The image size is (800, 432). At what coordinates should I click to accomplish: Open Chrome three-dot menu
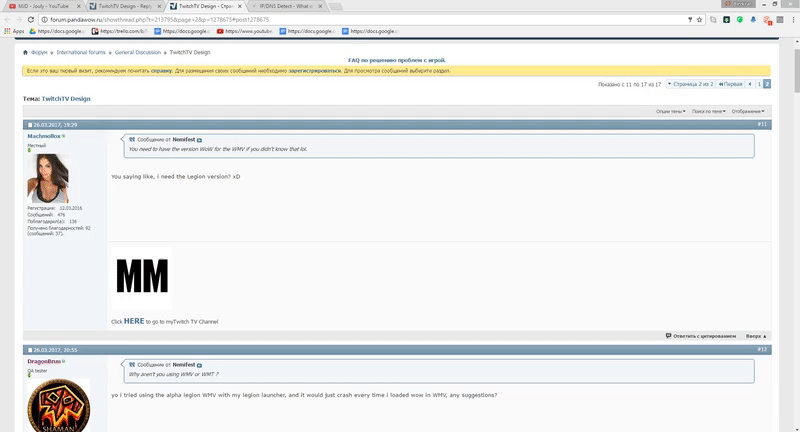click(793, 19)
